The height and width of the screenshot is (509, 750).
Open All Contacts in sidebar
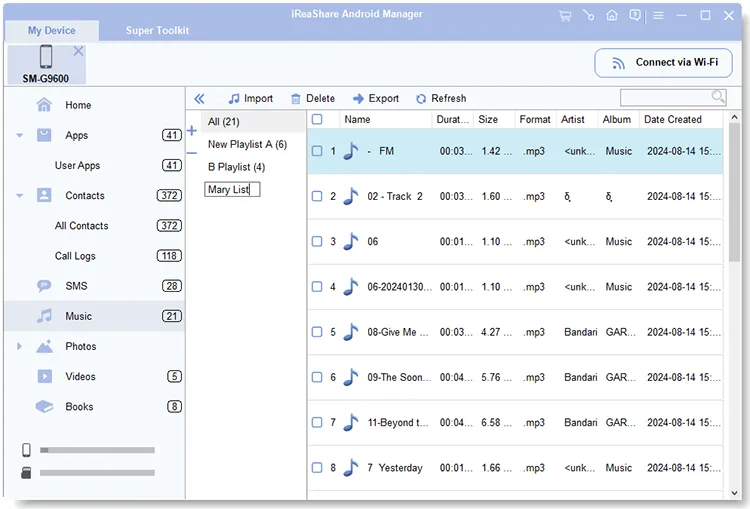(81, 226)
